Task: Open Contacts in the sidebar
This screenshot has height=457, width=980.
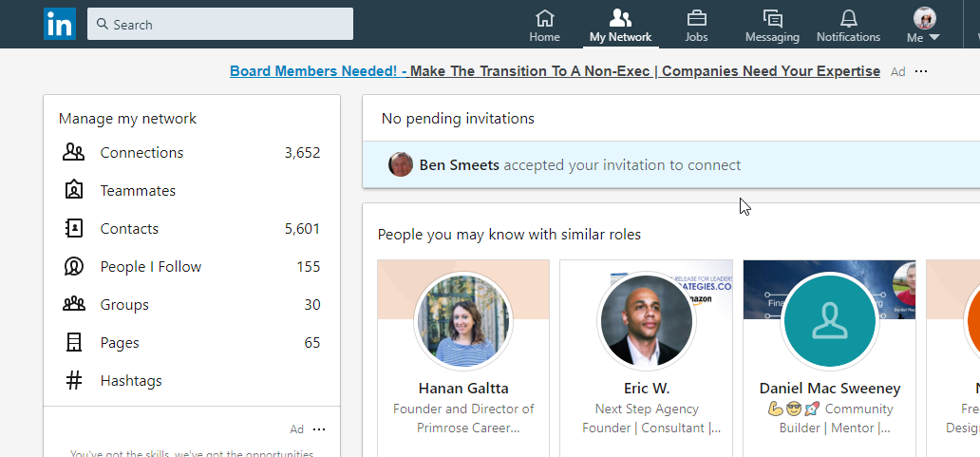Action: tap(129, 229)
